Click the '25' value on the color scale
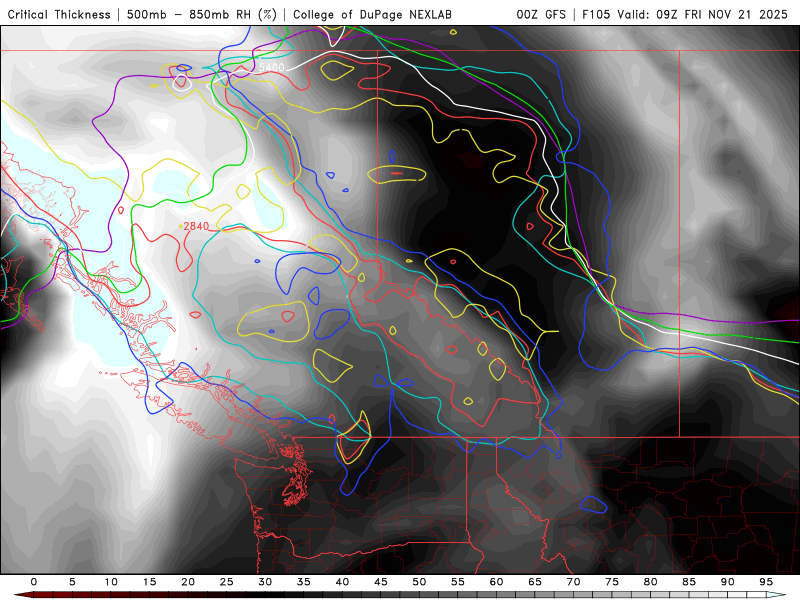Image resolution: width=800 pixels, height=600 pixels. [x=227, y=582]
